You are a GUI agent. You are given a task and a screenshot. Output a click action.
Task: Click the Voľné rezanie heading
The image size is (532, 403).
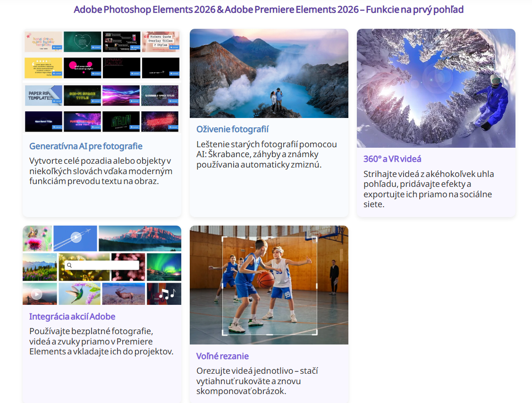[x=222, y=356]
